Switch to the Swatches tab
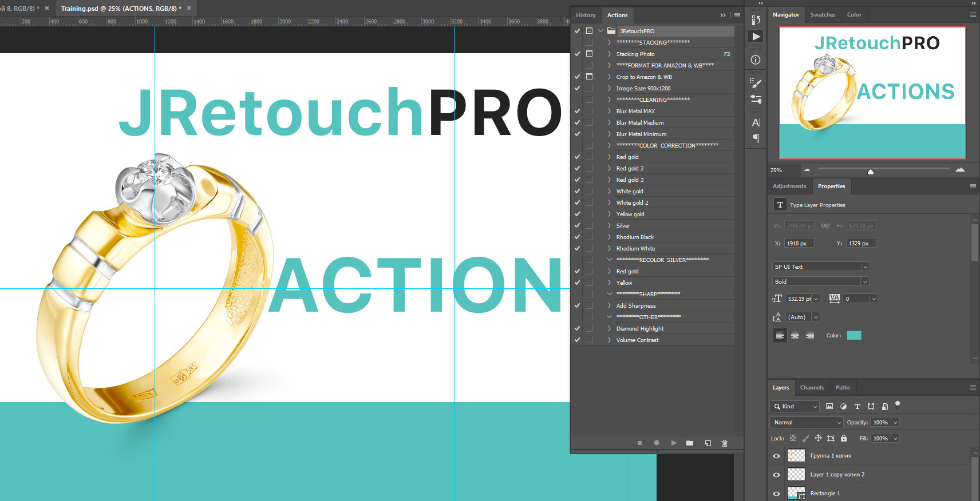The width and height of the screenshot is (980, 501). click(x=823, y=15)
